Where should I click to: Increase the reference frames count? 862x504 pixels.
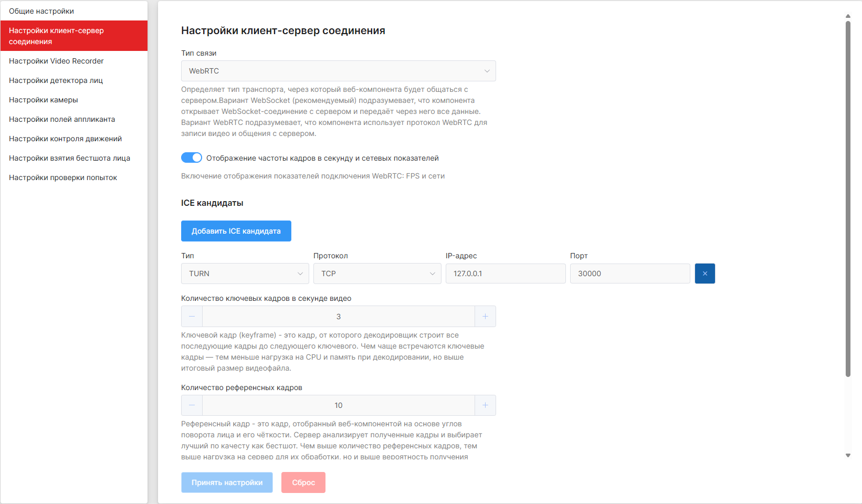(x=485, y=405)
